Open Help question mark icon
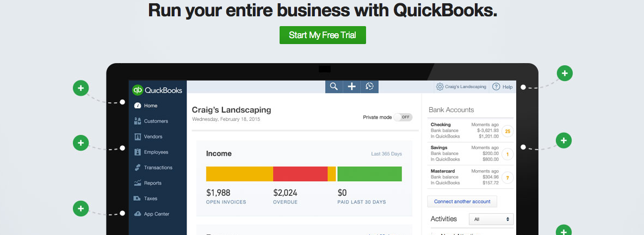This screenshot has height=235, width=644. (496, 86)
